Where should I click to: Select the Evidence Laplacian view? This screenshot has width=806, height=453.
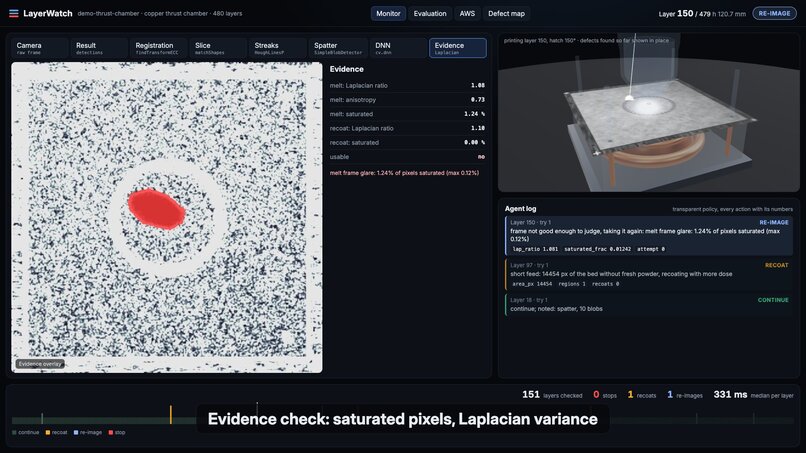(x=457, y=48)
